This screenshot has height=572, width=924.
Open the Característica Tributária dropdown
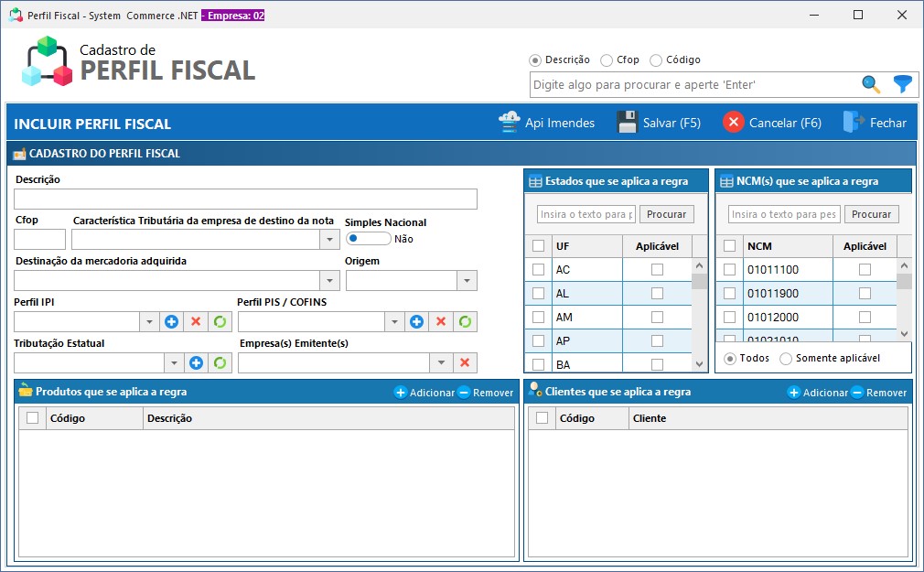pos(328,238)
